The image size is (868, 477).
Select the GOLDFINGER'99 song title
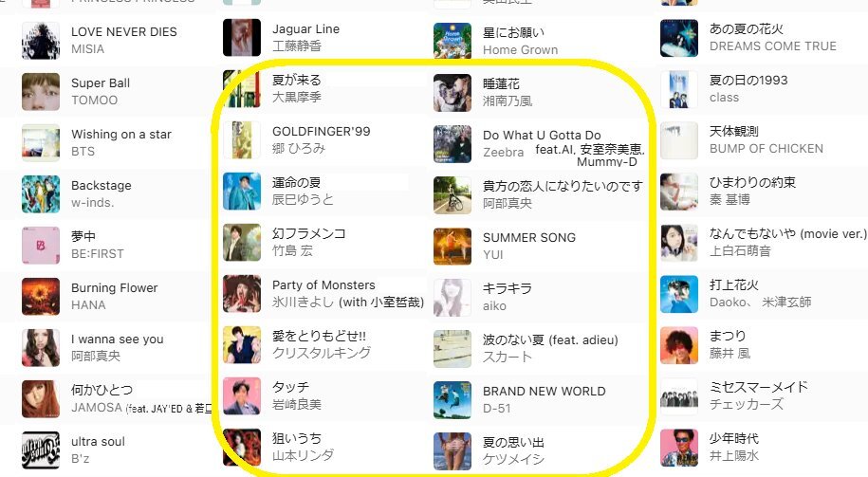[x=321, y=132]
